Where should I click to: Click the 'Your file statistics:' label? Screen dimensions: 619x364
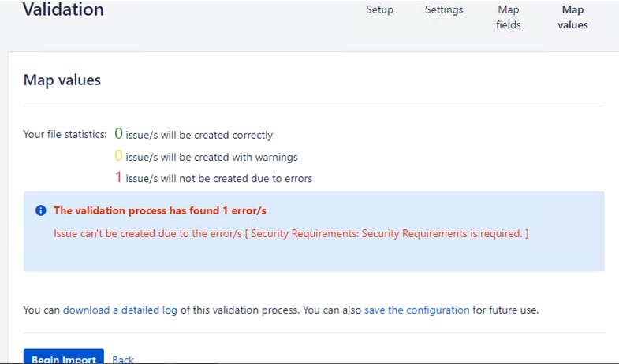coord(65,135)
